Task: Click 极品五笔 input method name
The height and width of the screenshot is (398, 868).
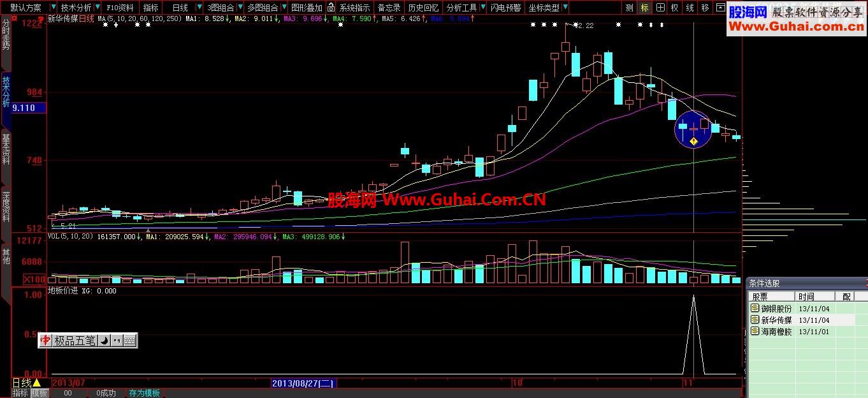Action: pyautogui.click(x=75, y=341)
